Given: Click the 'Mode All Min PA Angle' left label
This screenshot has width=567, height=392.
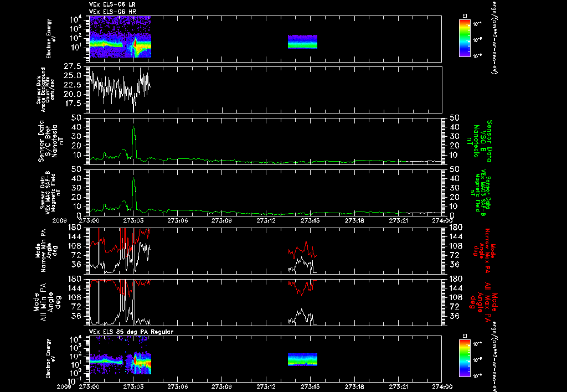Looking at the screenshot, I should tap(47, 302).
